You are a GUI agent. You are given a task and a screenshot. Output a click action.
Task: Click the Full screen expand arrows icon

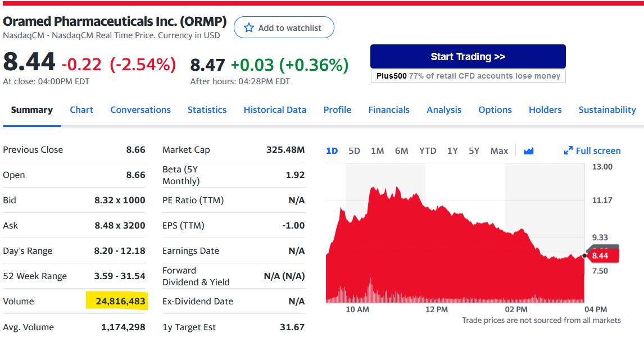click(568, 151)
